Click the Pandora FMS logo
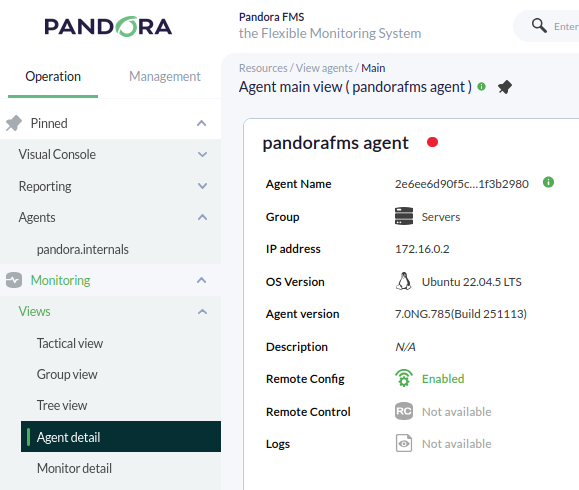The height and width of the screenshot is (490, 579). tap(108, 27)
